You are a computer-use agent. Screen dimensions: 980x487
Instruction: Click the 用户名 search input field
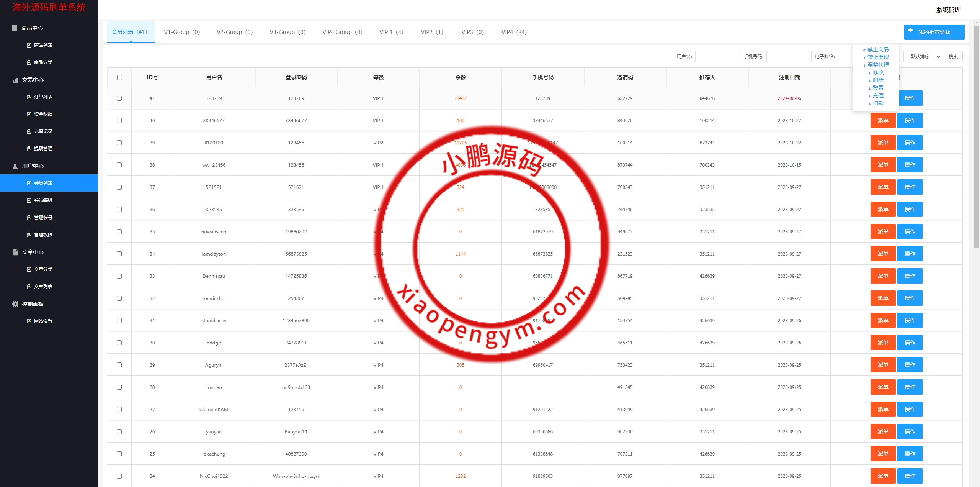[x=717, y=57]
